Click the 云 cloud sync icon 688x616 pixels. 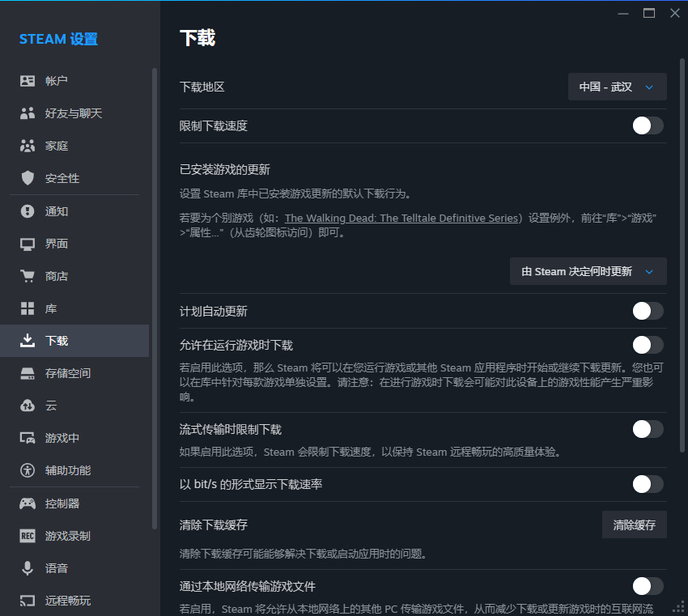pyautogui.click(x=28, y=406)
